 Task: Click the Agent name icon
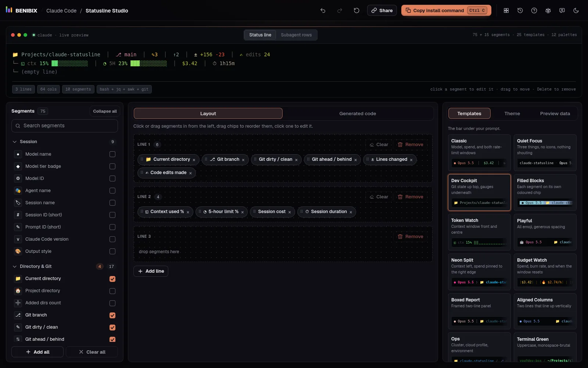[x=18, y=191]
